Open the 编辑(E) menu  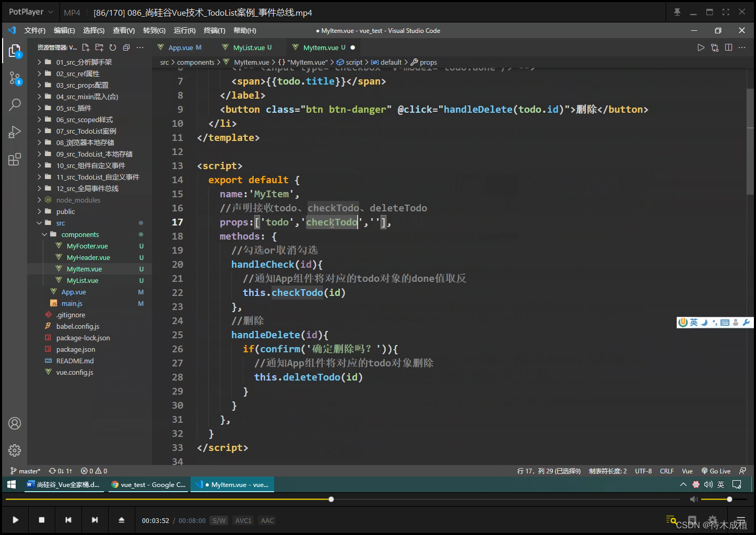click(x=64, y=30)
